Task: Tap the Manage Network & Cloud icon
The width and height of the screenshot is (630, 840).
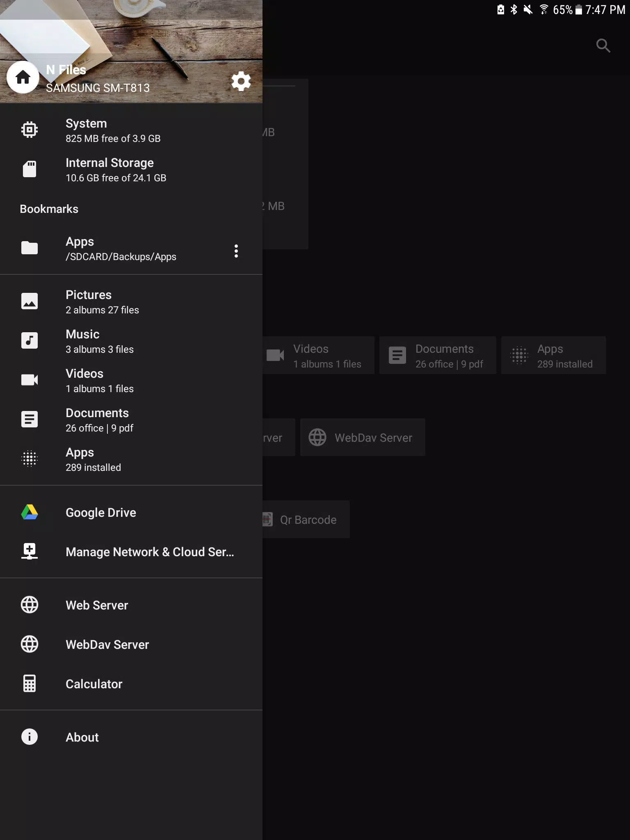Action: (x=30, y=551)
